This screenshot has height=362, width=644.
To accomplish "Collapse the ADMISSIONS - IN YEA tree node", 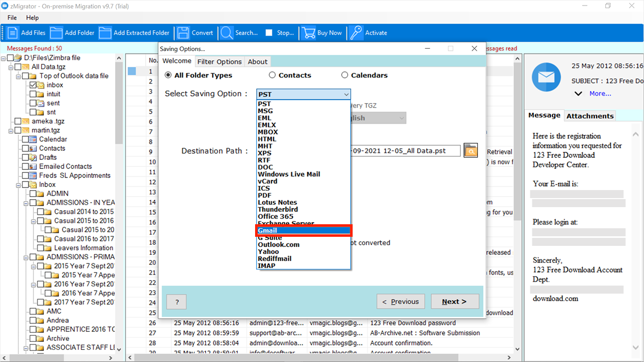I will (x=26, y=203).
